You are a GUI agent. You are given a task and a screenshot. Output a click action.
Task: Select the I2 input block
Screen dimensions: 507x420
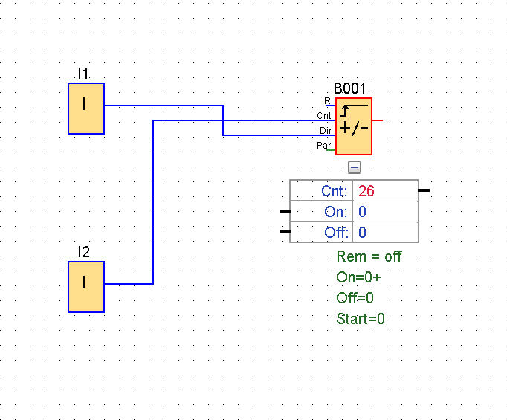[x=86, y=287]
